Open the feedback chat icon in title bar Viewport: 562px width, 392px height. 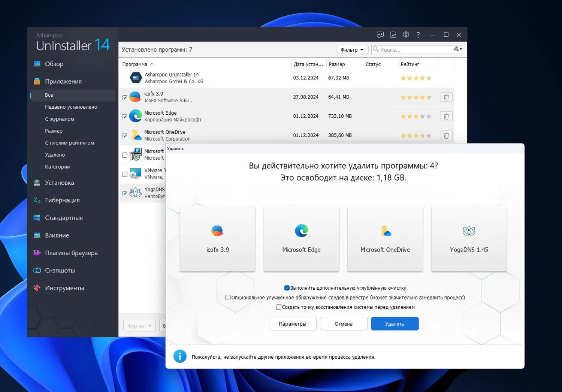pyautogui.click(x=380, y=35)
